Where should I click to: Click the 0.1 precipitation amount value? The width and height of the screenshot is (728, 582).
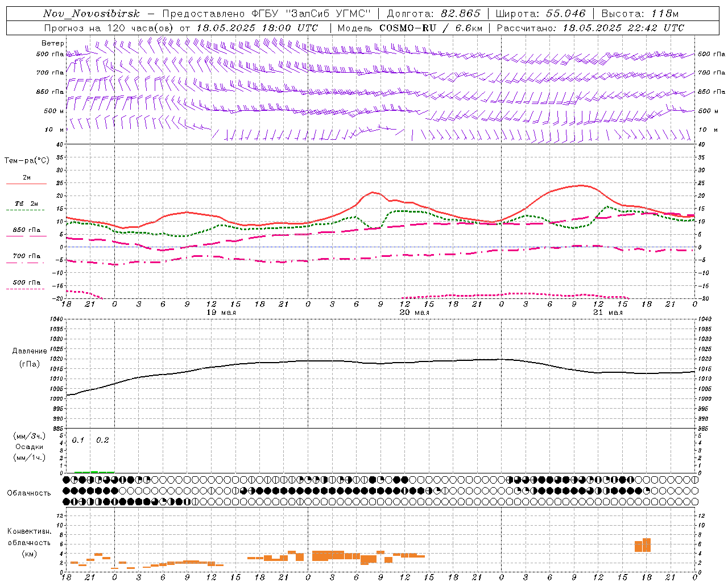pyautogui.click(x=78, y=440)
